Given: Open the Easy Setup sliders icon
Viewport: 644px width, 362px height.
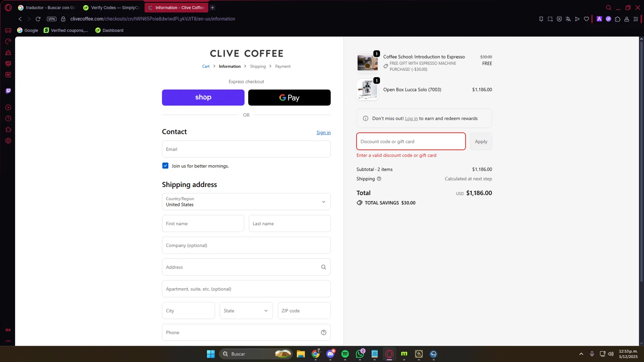Looking at the screenshot, I should click(636, 19).
